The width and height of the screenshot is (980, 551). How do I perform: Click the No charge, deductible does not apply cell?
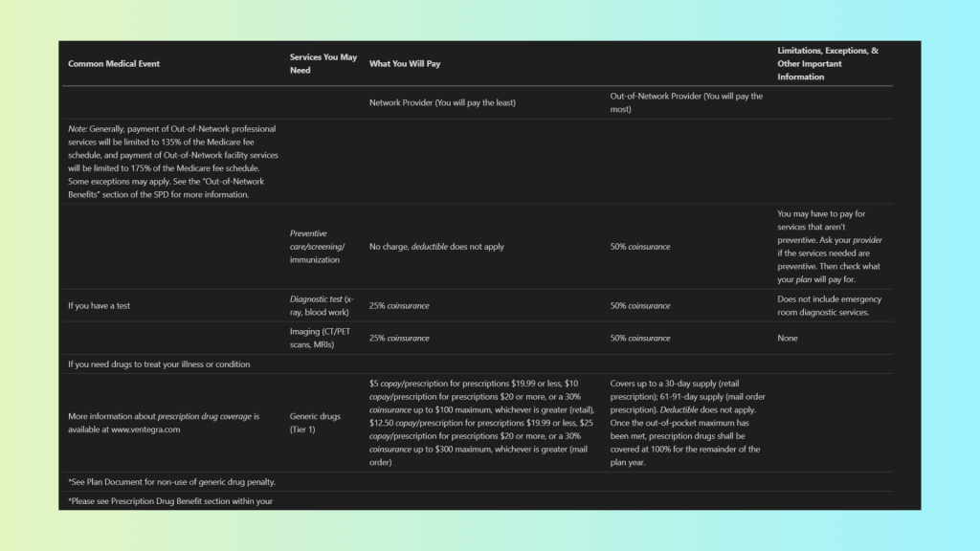point(436,247)
